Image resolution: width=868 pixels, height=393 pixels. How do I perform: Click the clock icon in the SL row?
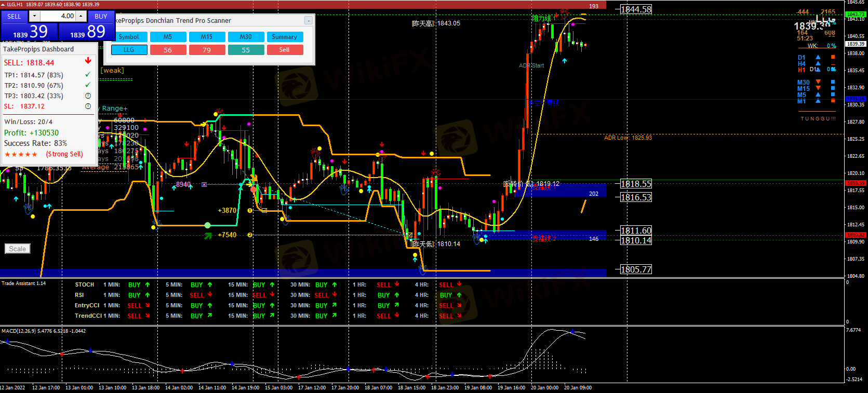click(x=88, y=106)
